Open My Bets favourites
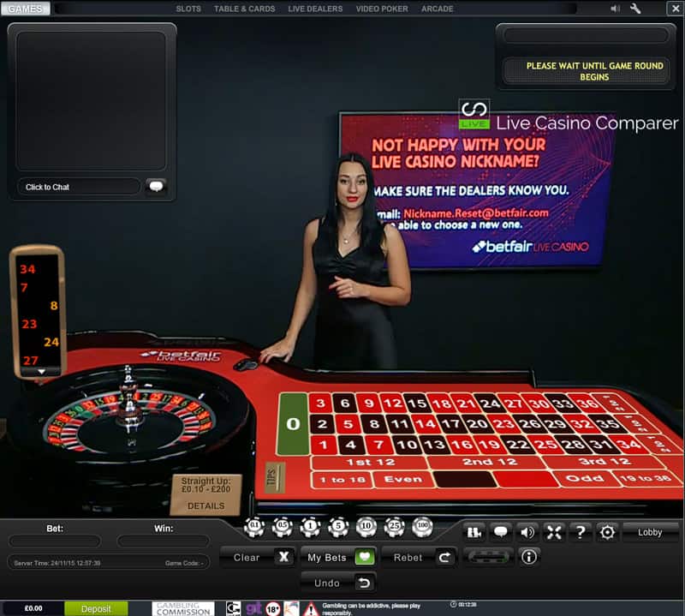This screenshot has height=616, width=685. pos(338,557)
